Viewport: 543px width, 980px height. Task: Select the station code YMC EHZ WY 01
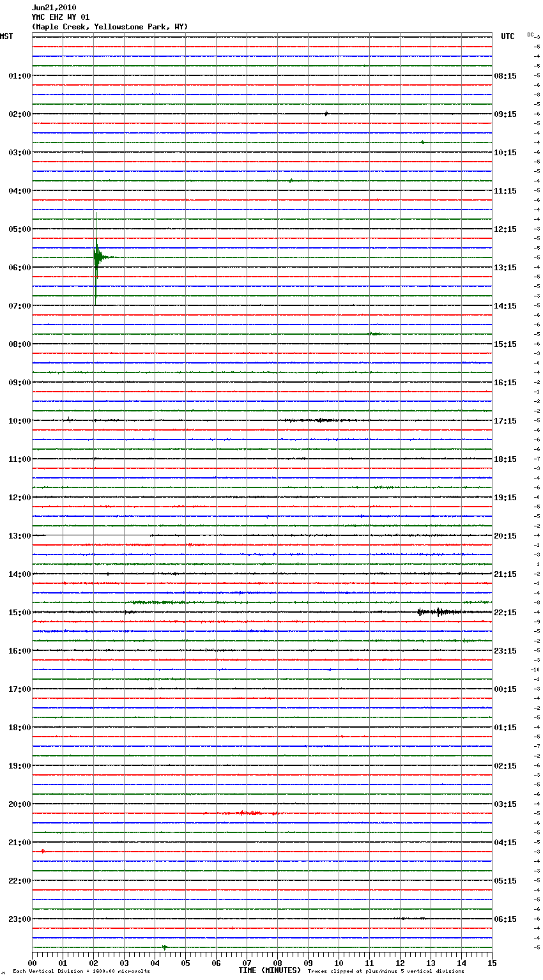point(61,17)
